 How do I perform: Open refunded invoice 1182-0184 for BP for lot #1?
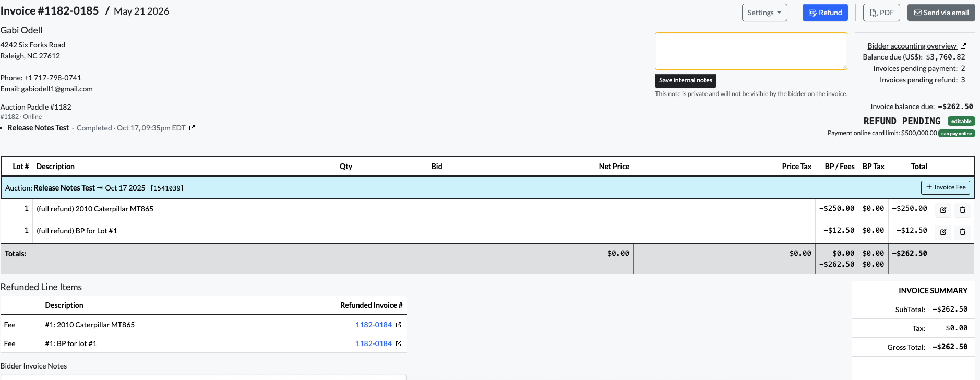(x=374, y=343)
